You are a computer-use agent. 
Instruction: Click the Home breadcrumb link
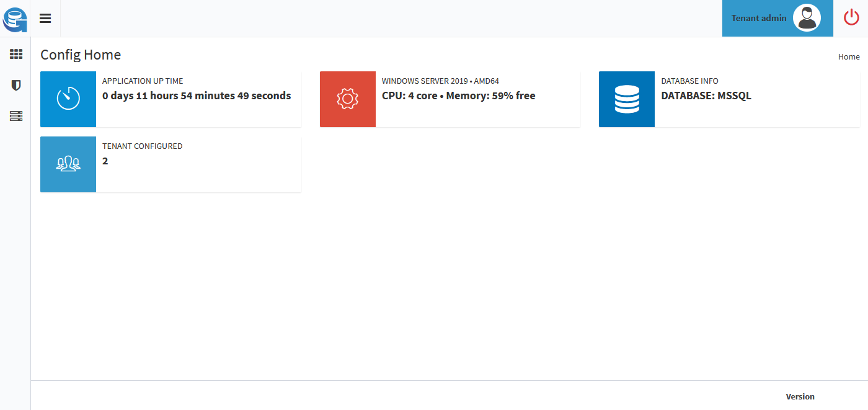849,56
